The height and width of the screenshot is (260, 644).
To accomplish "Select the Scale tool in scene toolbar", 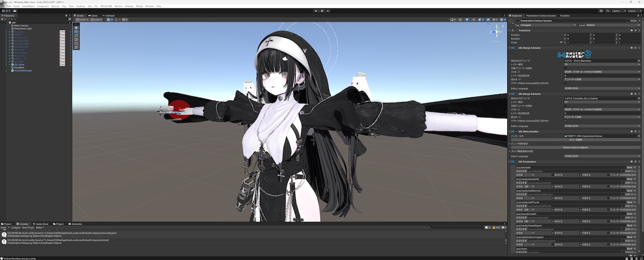I will point(76,39).
